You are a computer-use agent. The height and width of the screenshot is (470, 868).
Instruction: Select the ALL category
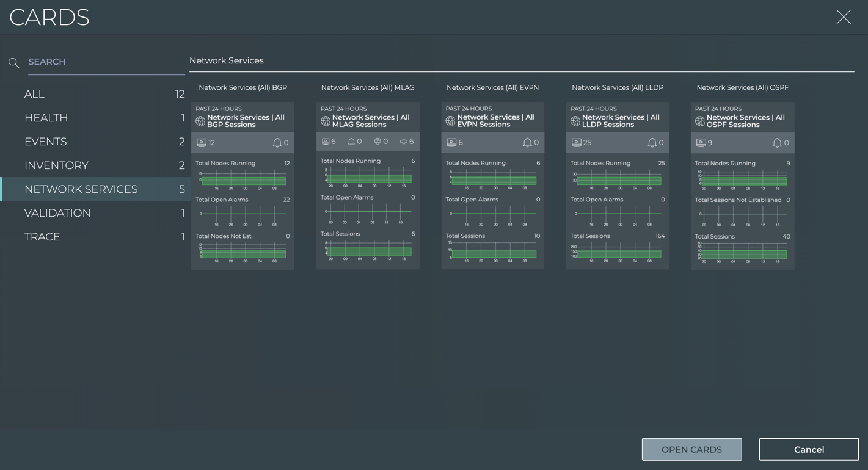click(x=34, y=94)
